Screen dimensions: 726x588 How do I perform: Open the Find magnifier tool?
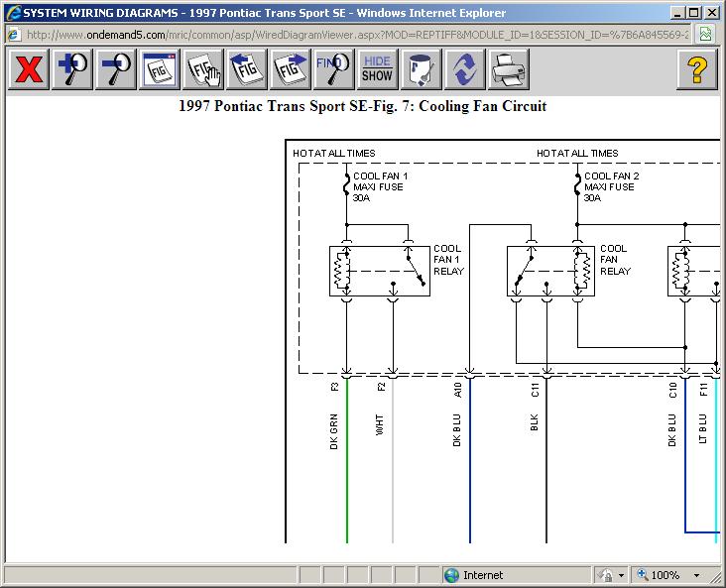click(333, 69)
